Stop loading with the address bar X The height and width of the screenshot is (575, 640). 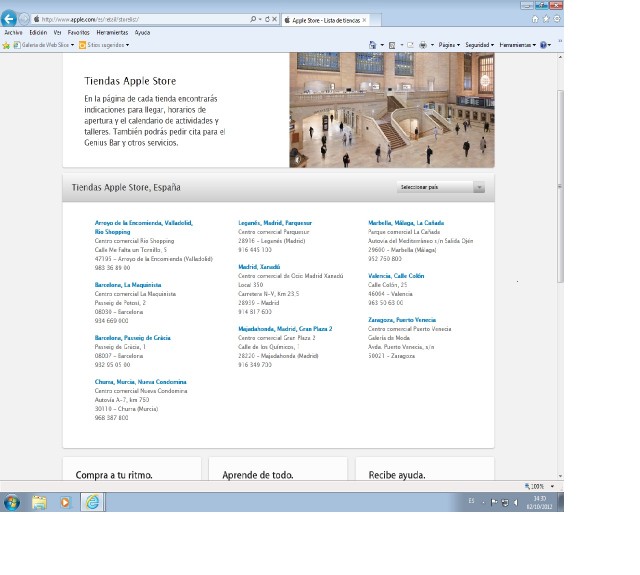click(x=275, y=19)
